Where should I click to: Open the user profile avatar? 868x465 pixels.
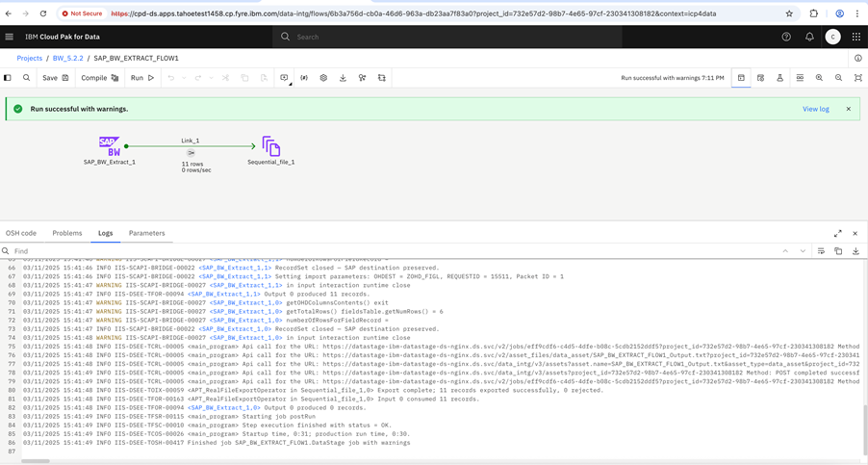[832, 37]
